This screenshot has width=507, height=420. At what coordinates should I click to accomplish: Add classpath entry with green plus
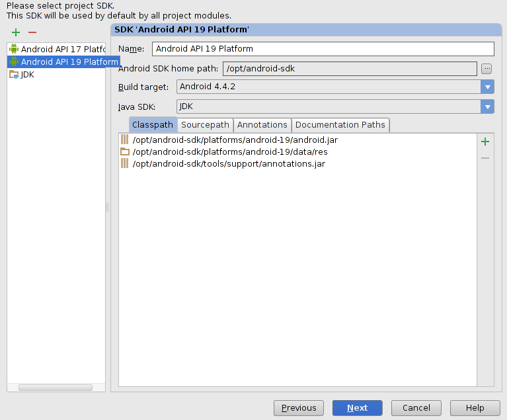pos(485,142)
